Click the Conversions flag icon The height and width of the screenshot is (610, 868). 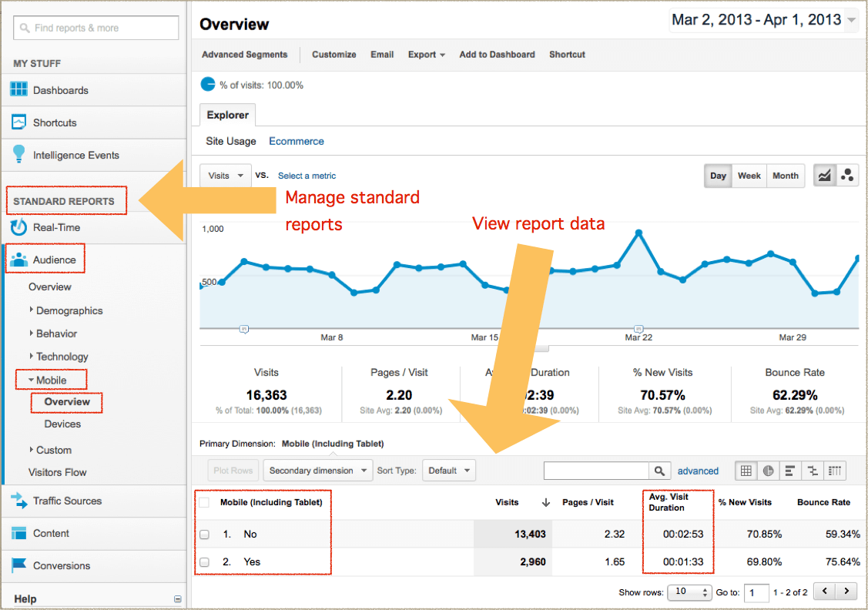[18, 565]
